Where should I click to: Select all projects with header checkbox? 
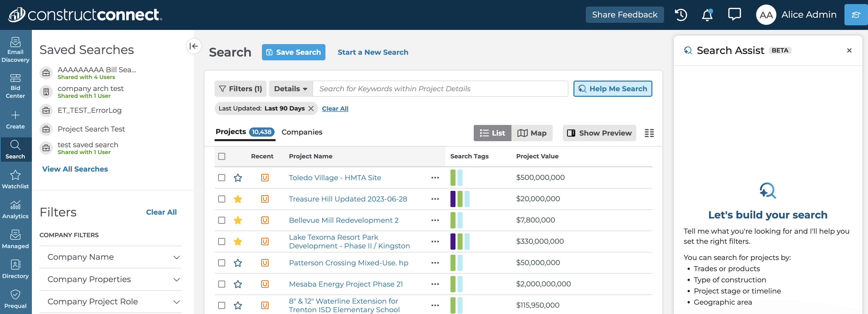pos(222,156)
